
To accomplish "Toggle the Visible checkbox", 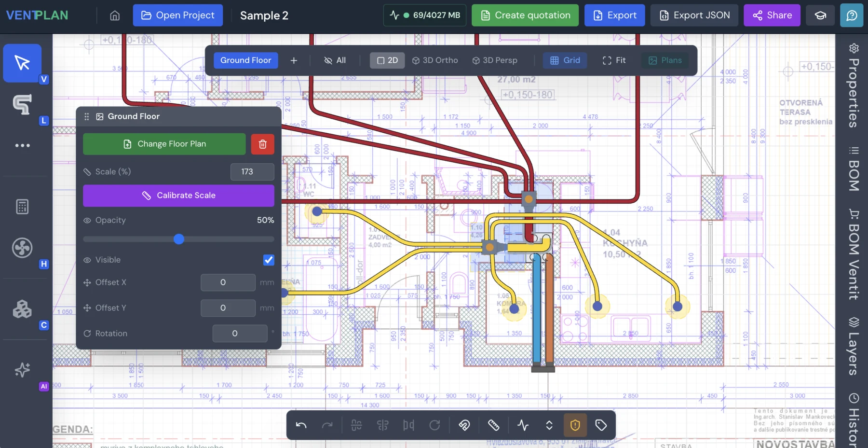I will 269,260.
